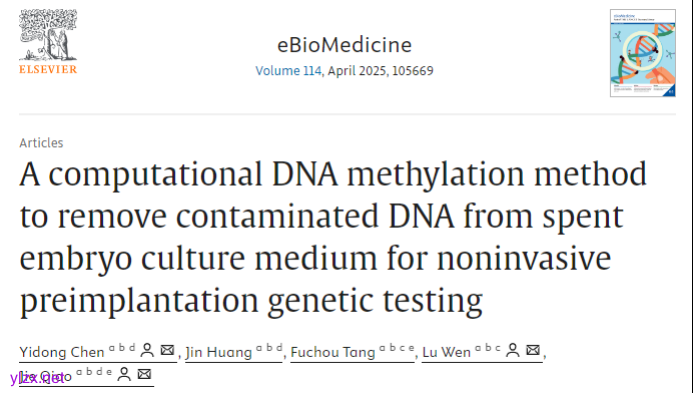Click the email envelope icon beside Yidong Chen
The width and height of the screenshot is (693, 393).
167,350
